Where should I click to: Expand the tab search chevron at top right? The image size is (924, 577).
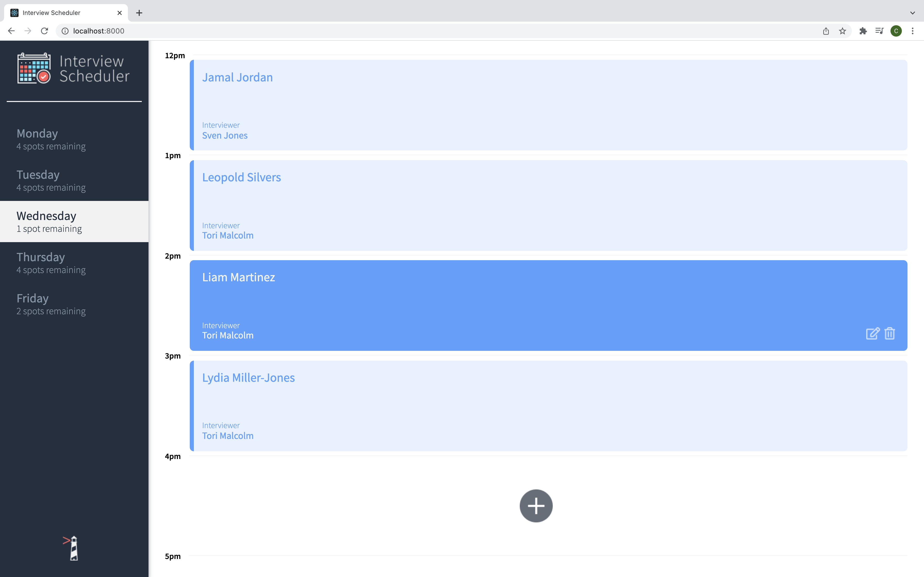913,13
